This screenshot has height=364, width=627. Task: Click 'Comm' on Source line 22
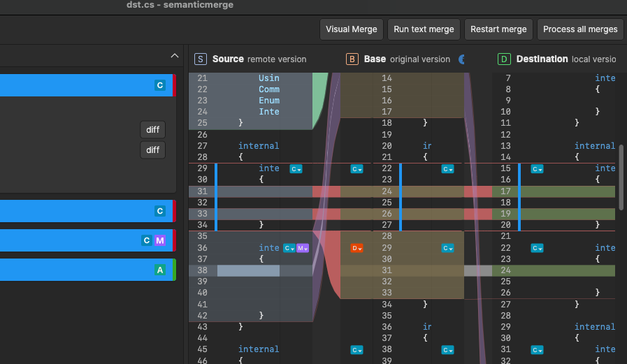click(x=268, y=89)
